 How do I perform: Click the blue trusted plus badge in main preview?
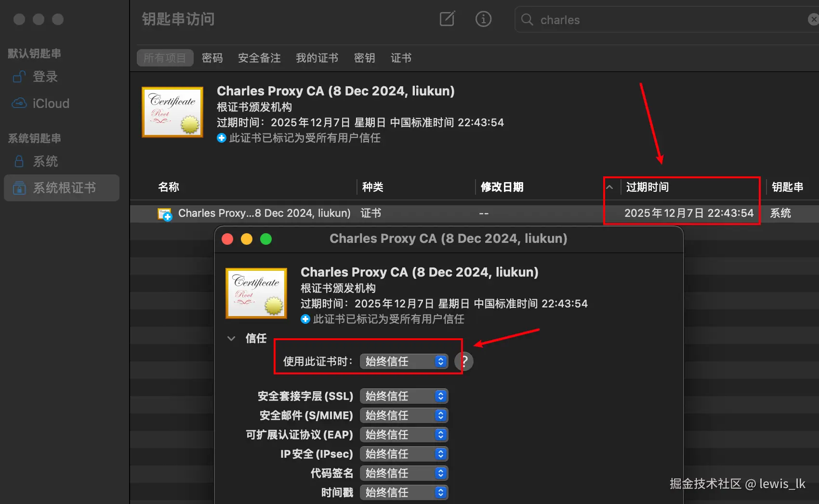tap(222, 138)
